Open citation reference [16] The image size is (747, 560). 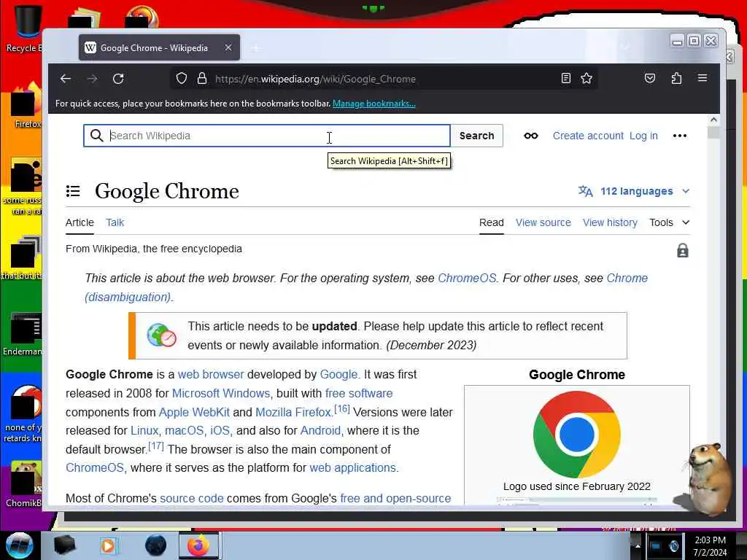coord(342,409)
